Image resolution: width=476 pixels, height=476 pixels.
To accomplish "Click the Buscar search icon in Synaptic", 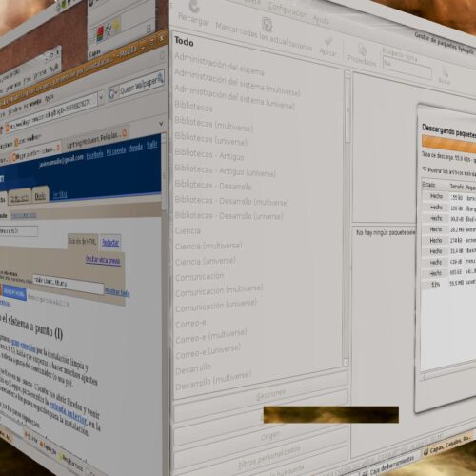I will pos(445,72).
